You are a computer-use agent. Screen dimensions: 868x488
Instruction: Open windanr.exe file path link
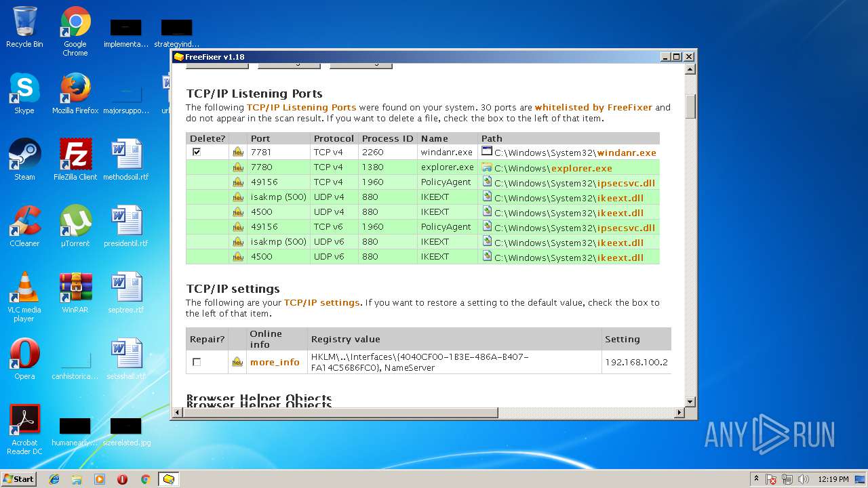coord(627,153)
